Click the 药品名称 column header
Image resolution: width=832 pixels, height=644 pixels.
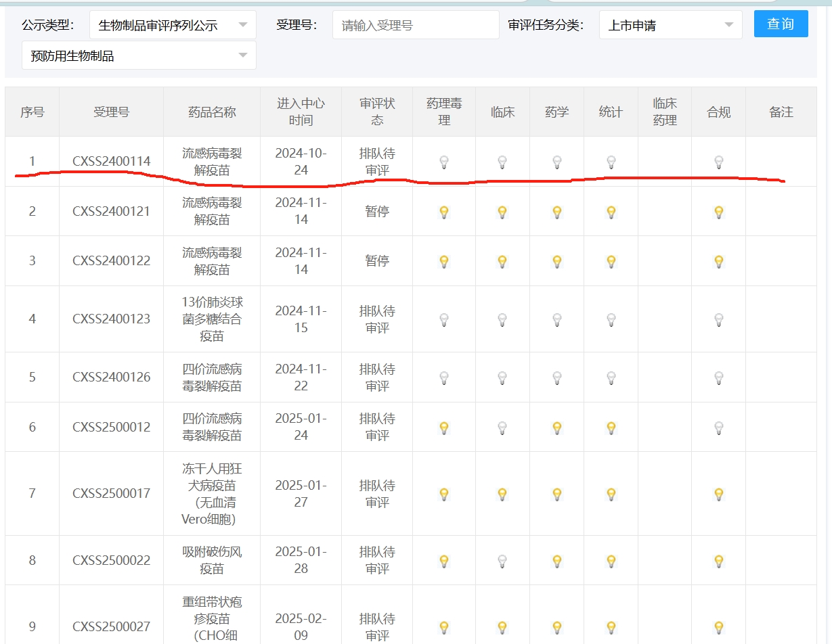212,112
